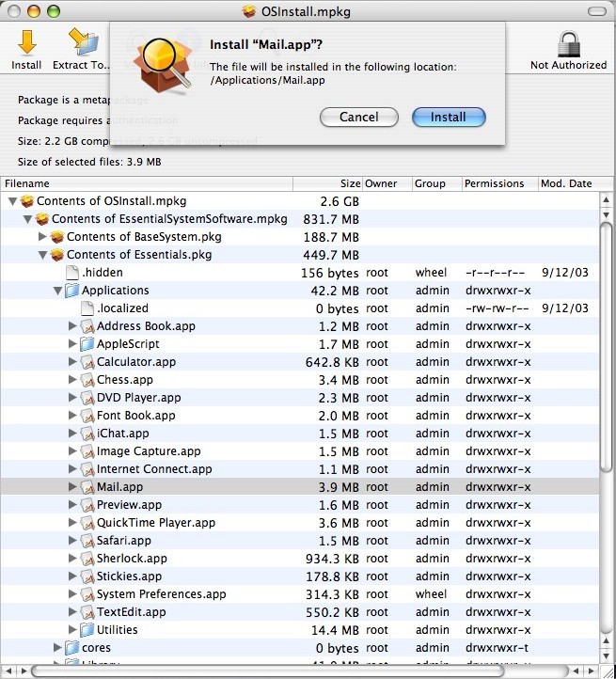
Task: Collapse Contents of OSInstall.mpkg
Action: [x=12, y=201]
